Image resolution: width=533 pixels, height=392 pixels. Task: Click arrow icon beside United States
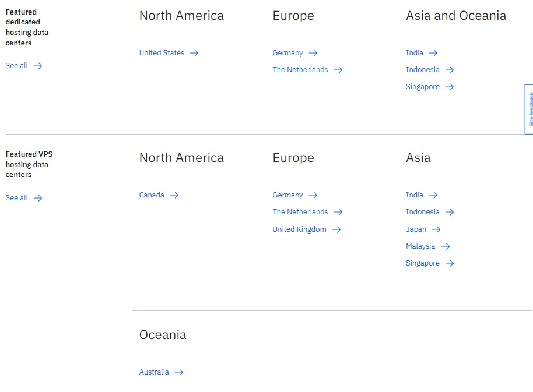[194, 53]
